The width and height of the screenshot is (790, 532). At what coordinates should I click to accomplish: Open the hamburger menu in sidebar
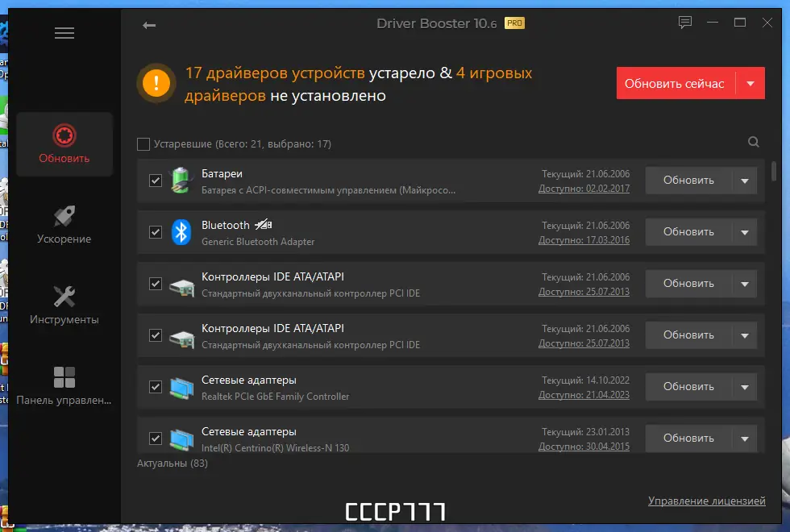[x=64, y=33]
